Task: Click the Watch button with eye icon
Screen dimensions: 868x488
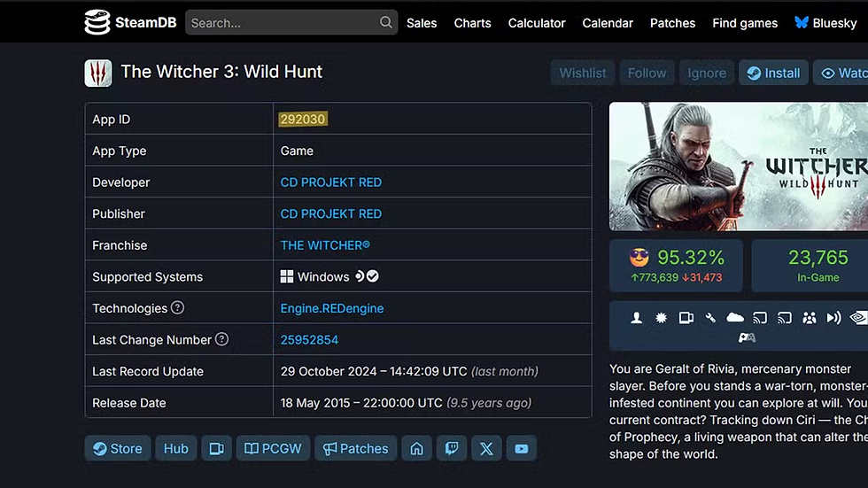Action: pos(841,73)
